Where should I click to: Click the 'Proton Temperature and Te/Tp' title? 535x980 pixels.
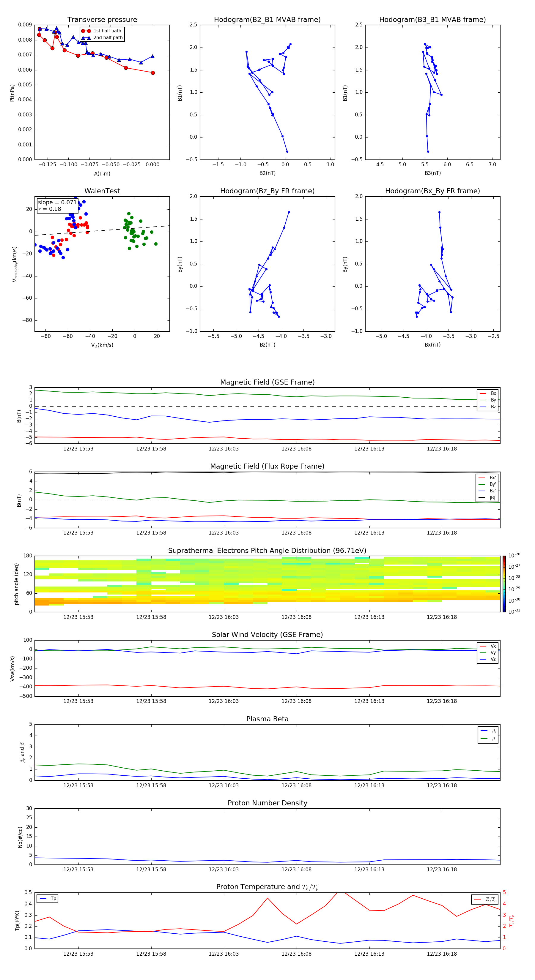click(267, 887)
